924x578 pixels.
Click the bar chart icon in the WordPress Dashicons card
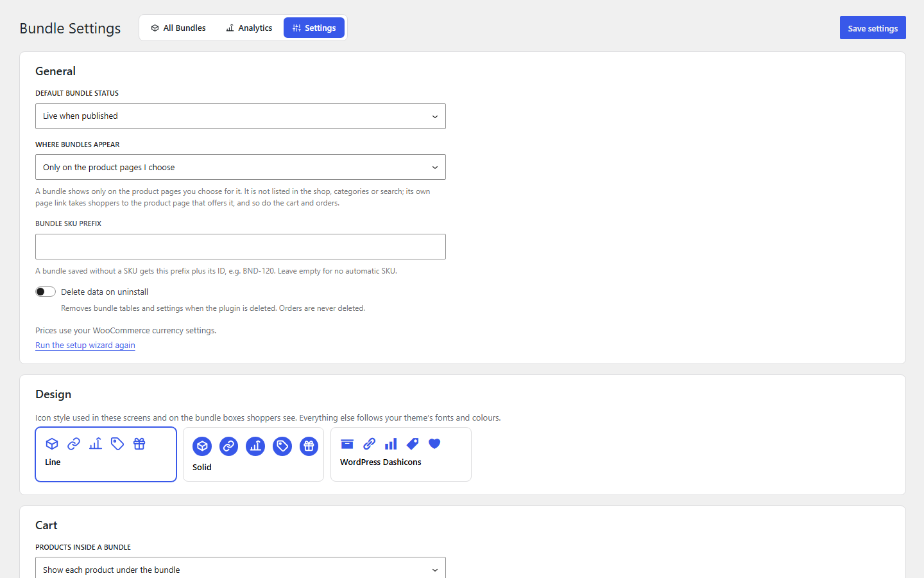click(391, 444)
